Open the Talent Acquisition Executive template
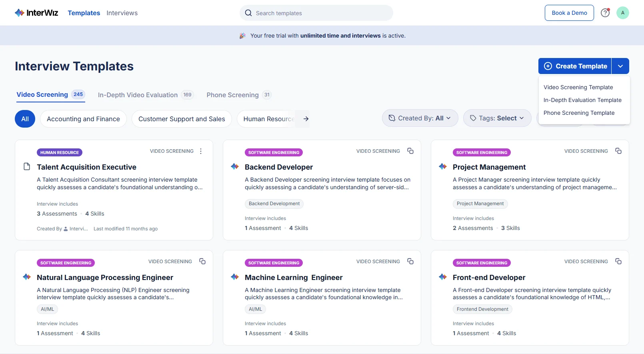Screen dimensions: 644x354 click(x=86, y=167)
